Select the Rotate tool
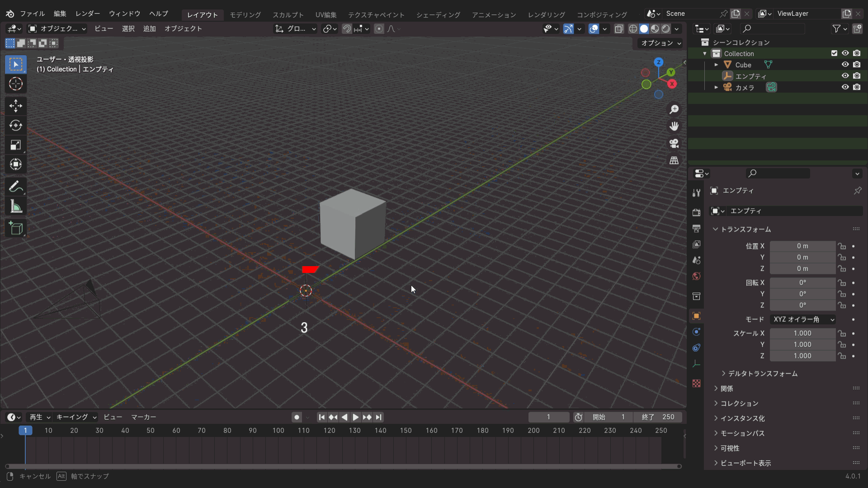 16,125
